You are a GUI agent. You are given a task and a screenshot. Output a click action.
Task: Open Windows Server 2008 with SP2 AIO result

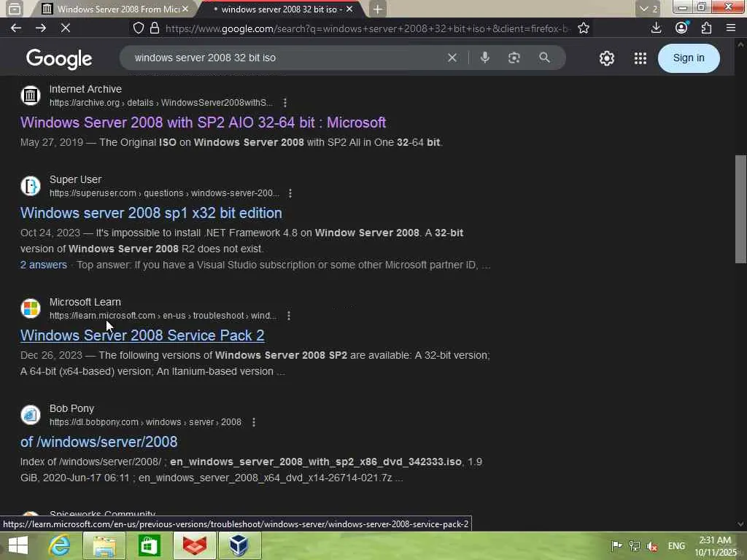(203, 122)
